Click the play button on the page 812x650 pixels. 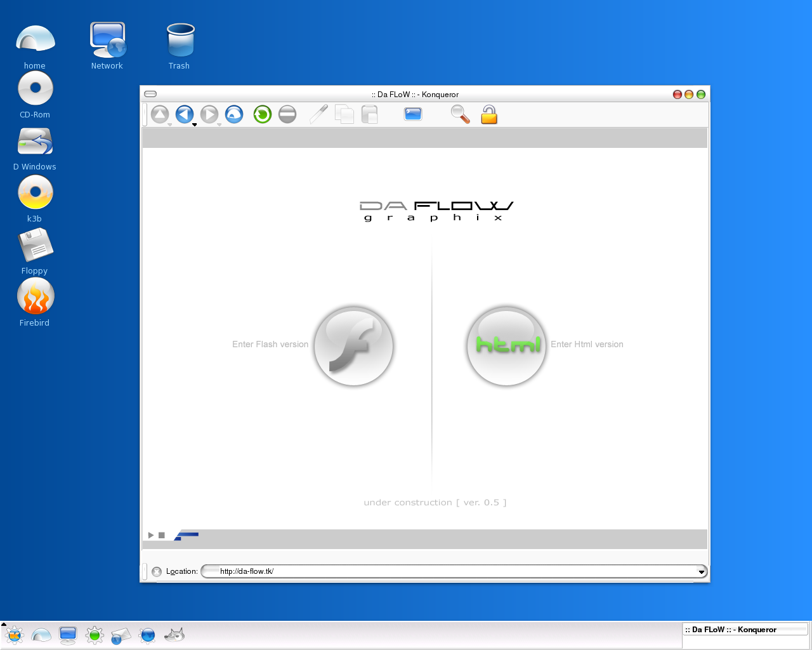[x=151, y=535]
